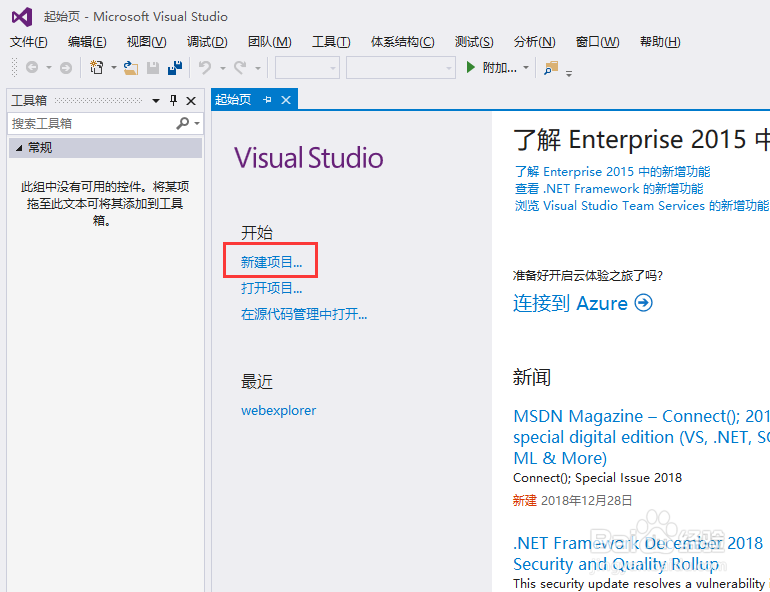Open the 工具(T) menu
Image resolution: width=770 pixels, height=592 pixels.
331,42
